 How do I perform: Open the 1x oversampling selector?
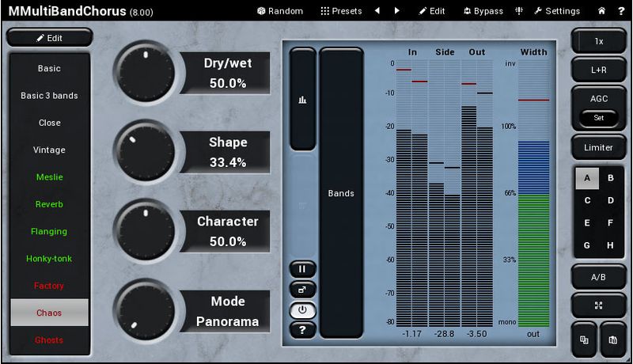598,41
